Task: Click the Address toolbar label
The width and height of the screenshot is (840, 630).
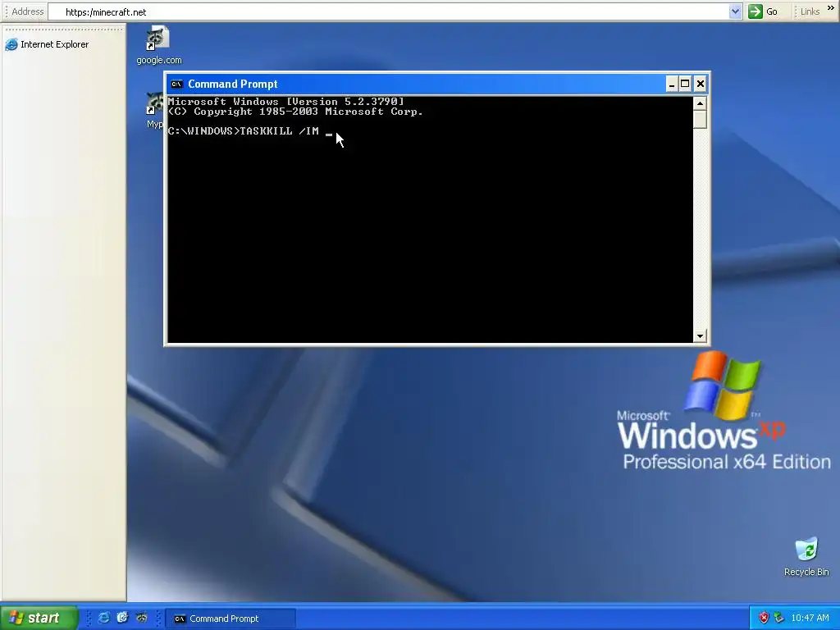Action: tap(28, 11)
